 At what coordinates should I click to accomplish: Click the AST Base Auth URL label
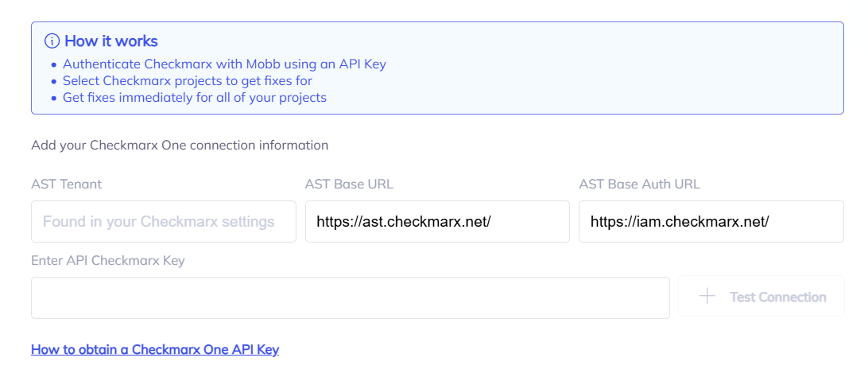tap(639, 185)
